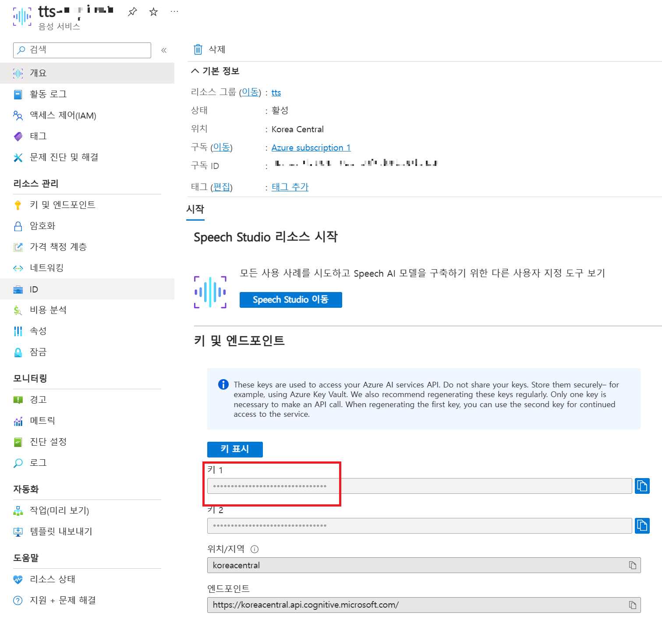Click the 네트워킹 icon
The width and height of the screenshot is (662, 644).
18,268
